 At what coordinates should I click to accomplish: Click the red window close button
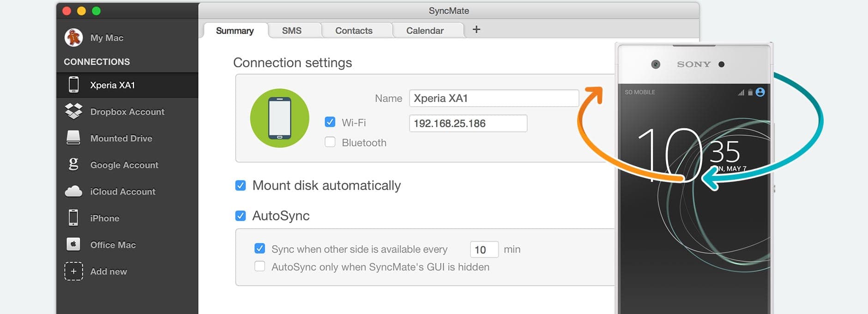point(67,11)
